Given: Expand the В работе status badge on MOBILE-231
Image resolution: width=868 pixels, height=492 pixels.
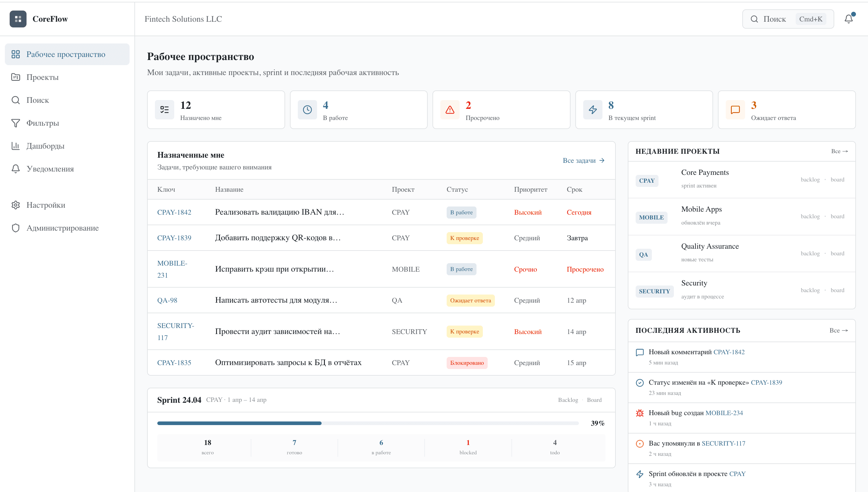Looking at the screenshot, I should (x=461, y=269).
